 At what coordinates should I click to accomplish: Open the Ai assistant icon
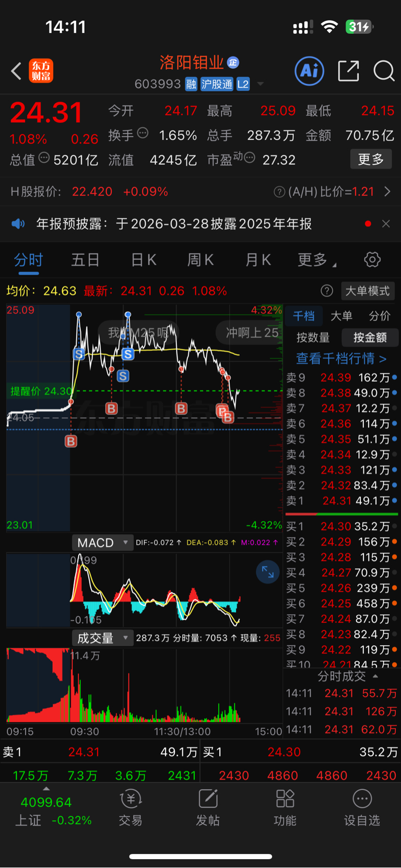click(x=309, y=71)
